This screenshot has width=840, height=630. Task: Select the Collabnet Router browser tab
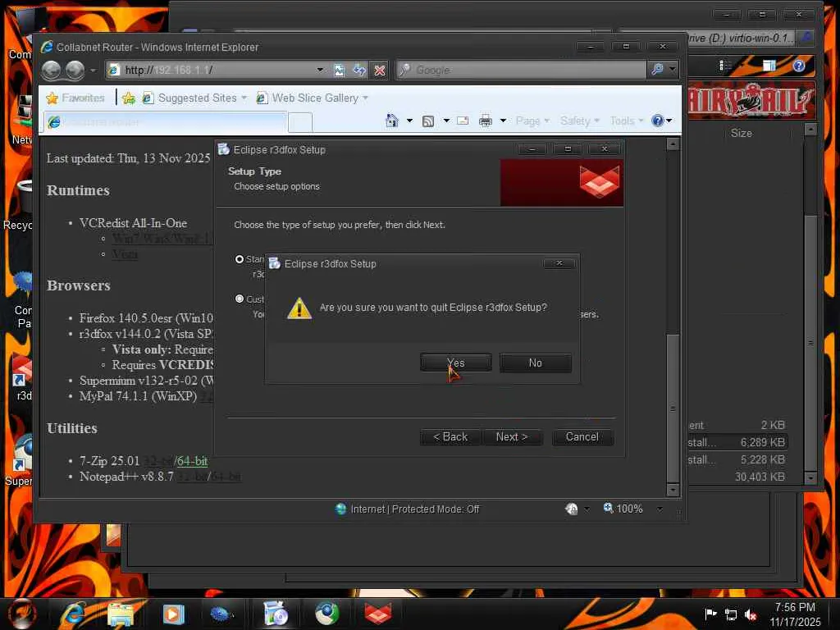click(x=166, y=122)
